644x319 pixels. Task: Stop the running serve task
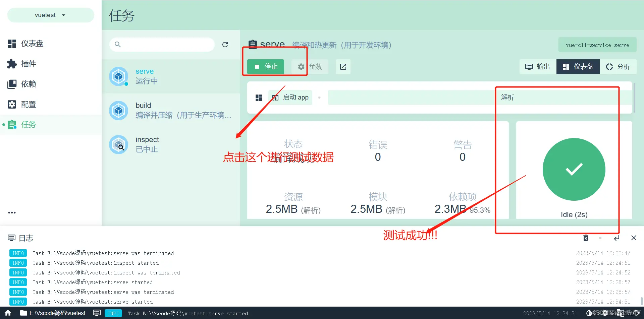point(266,66)
